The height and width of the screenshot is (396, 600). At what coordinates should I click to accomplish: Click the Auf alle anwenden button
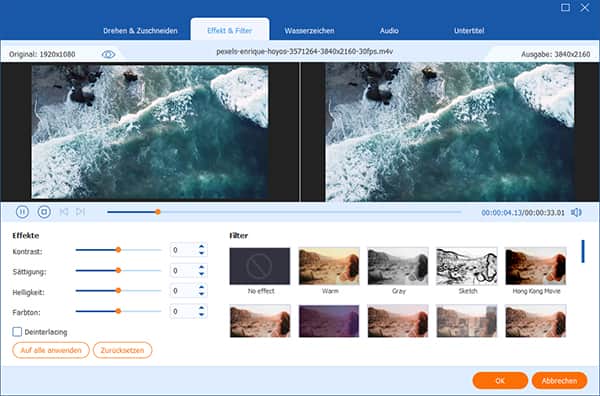51,350
